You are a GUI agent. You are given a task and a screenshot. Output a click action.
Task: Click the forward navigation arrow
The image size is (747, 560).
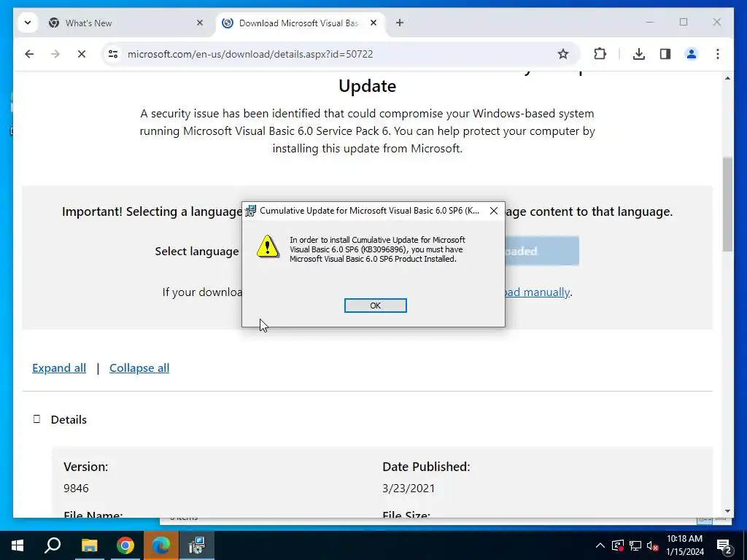tap(55, 54)
